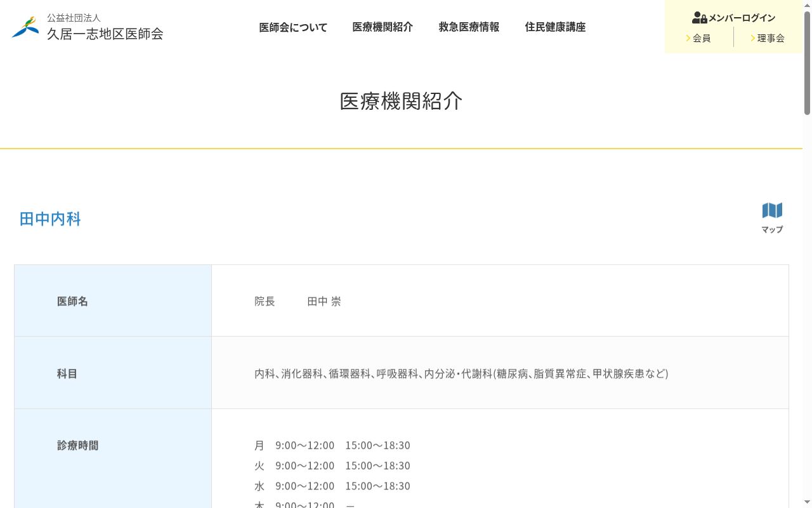This screenshot has height=508, width=812.
Task: Click the 久居一志地区医師会 site title
Action: [105, 34]
